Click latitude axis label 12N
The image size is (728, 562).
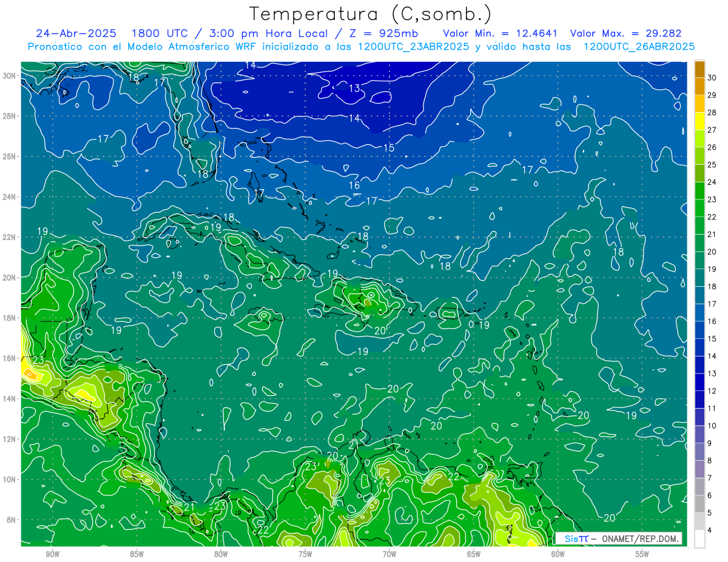(x=8, y=439)
